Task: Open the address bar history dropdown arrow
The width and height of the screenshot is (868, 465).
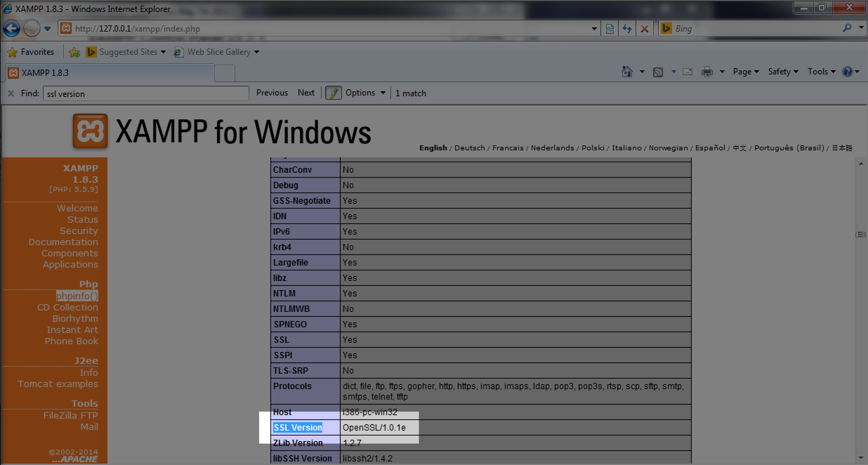Action: (594, 29)
